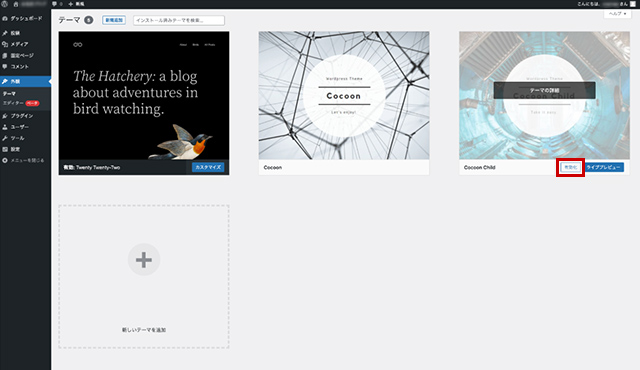Image resolution: width=640 pixels, height=370 pixels.
Task: Open the エディター beta submenu item
Action: [21, 103]
